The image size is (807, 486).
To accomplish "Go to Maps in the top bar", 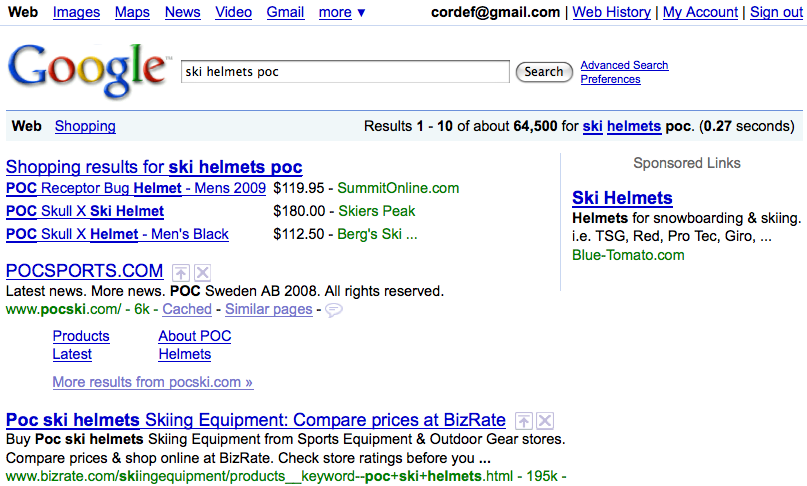I will (x=132, y=12).
